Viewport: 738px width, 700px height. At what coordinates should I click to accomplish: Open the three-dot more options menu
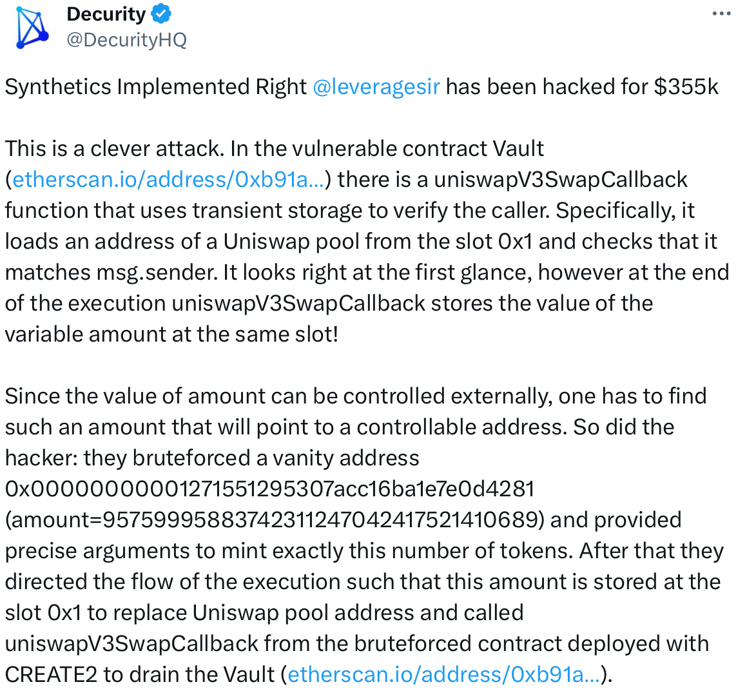(x=721, y=14)
